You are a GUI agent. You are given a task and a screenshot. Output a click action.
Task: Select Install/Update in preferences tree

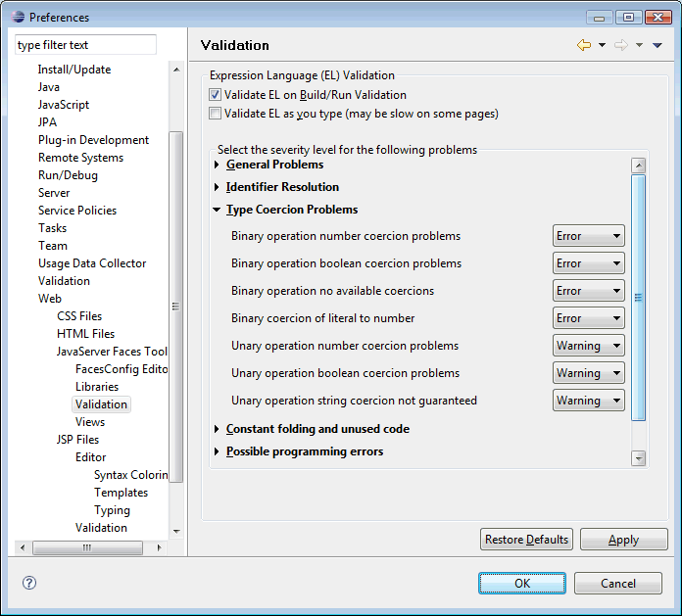(74, 70)
